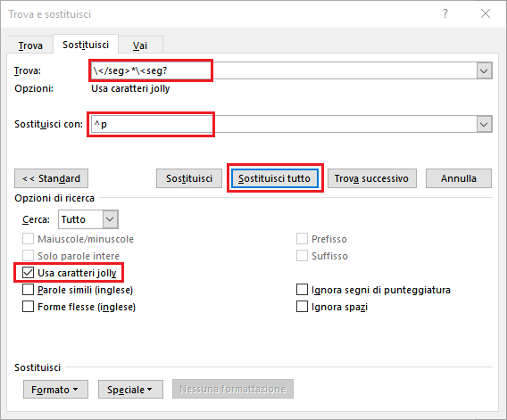Expand the Trova field history dropdown

point(484,70)
